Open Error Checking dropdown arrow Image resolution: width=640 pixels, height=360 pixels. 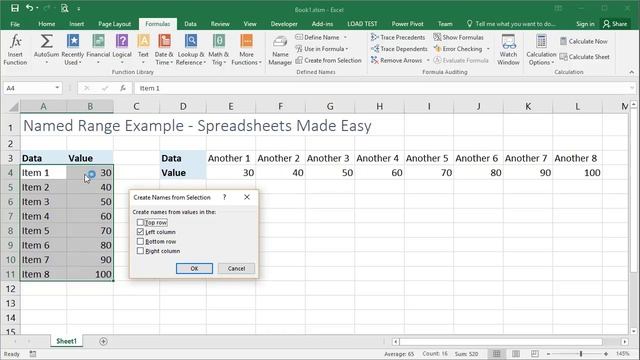(488, 49)
